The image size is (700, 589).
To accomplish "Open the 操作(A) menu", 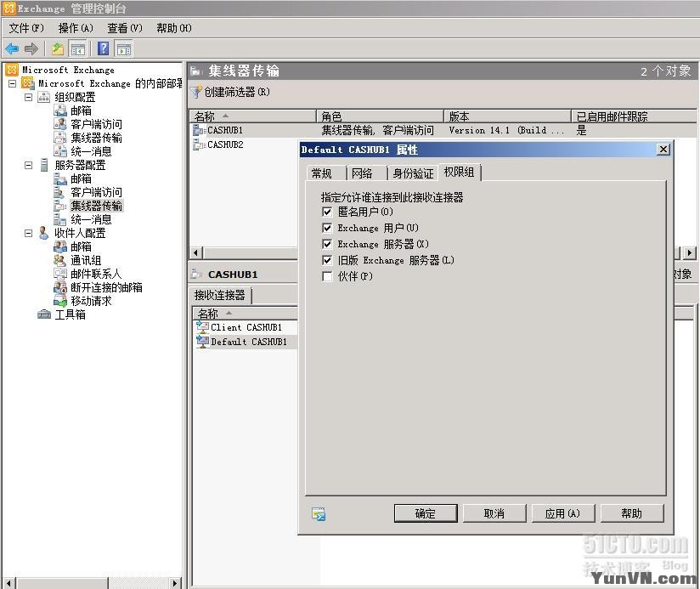I will coord(76,28).
